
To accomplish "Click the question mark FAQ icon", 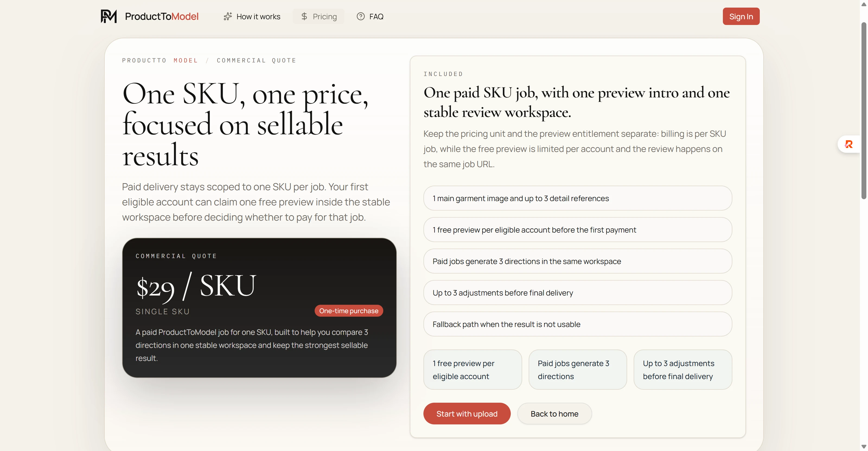I will (360, 16).
